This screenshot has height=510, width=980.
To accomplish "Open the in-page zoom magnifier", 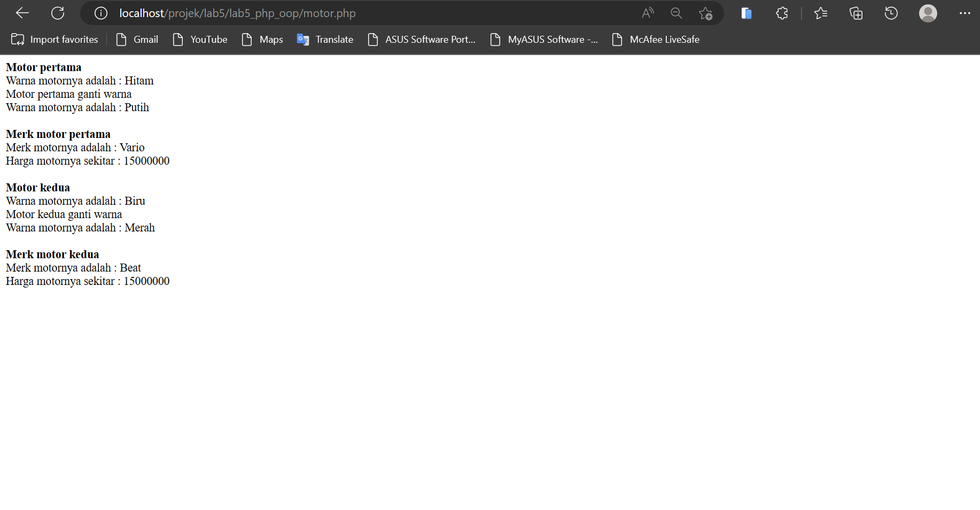I will tap(676, 13).
